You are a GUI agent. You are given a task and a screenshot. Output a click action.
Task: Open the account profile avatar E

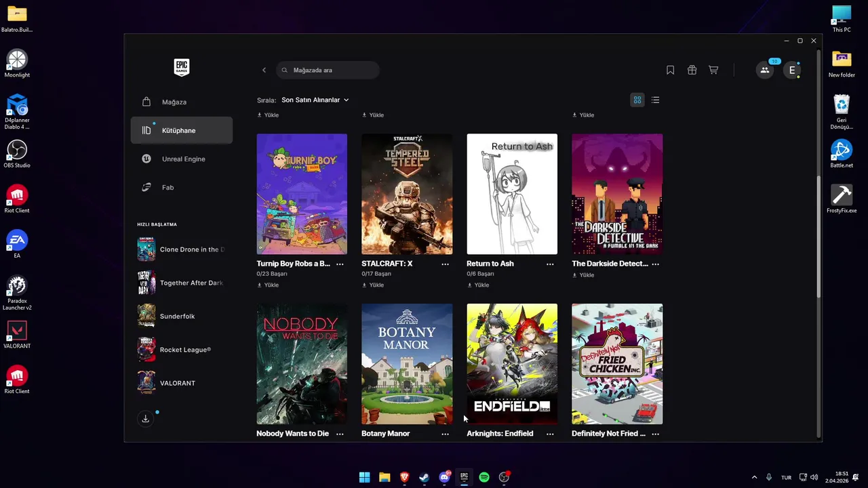pyautogui.click(x=792, y=70)
